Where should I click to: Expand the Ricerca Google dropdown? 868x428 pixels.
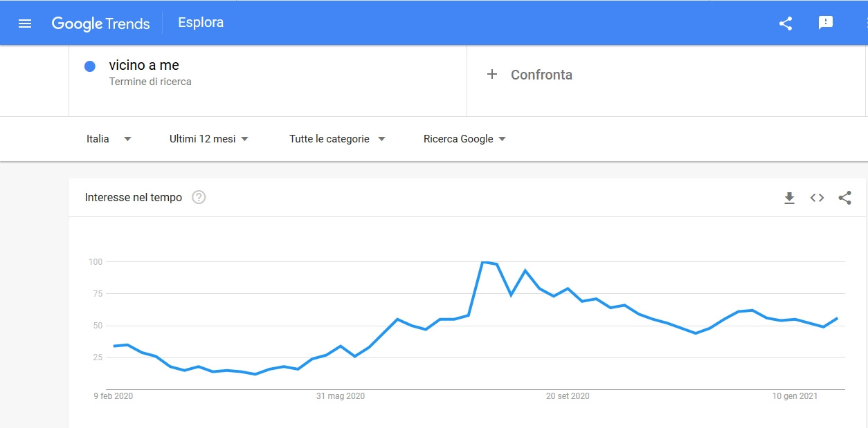coord(464,139)
